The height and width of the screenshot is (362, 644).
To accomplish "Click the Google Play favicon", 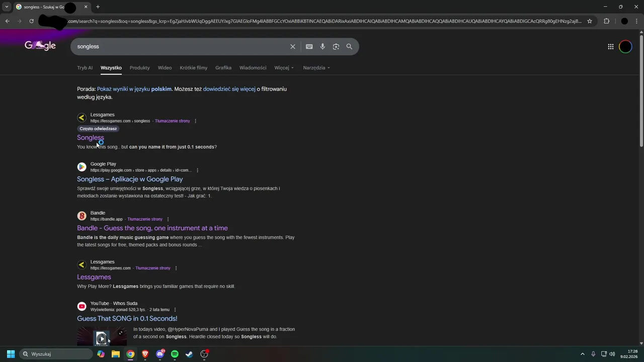I will [82, 167].
